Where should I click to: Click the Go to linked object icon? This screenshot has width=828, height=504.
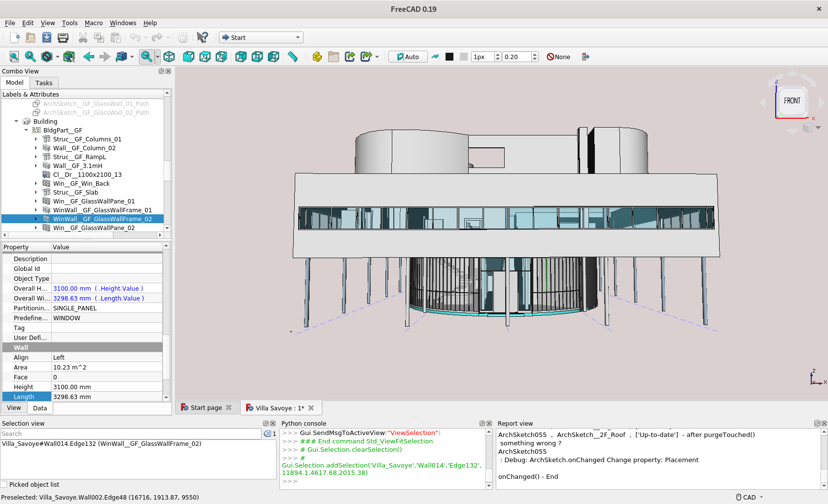pyautogui.click(x=121, y=57)
